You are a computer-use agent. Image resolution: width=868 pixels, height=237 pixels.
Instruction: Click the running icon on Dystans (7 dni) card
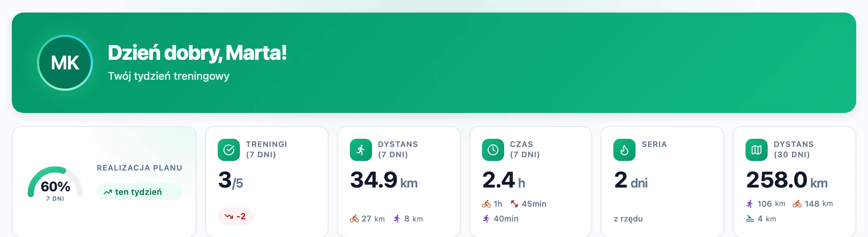[361, 150]
